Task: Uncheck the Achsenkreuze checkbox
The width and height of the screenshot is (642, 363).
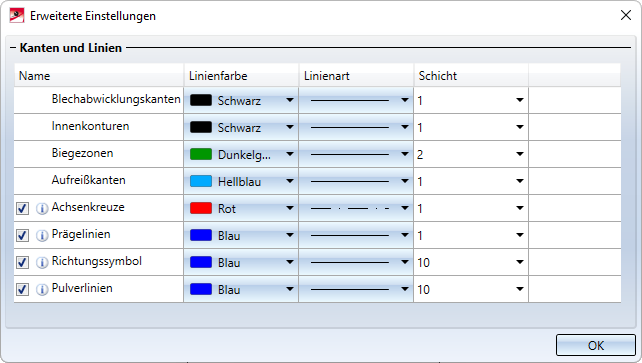Action: pyautogui.click(x=22, y=208)
